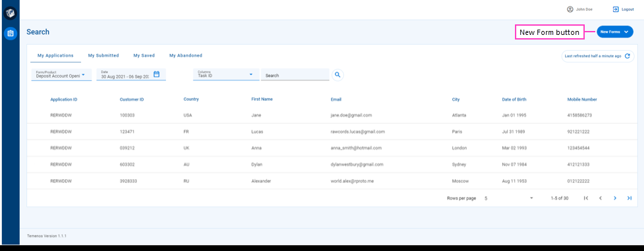This screenshot has height=251, width=644.
Task: Click the Email column header
Action: pos(336,99)
